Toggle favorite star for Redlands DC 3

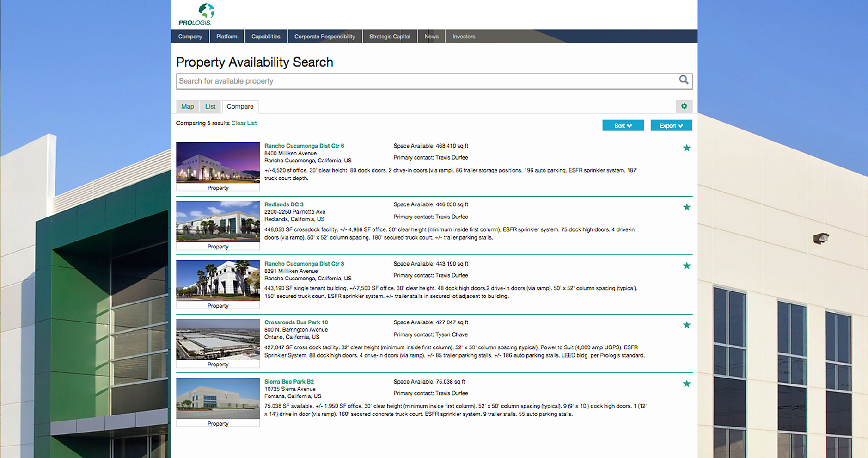coord(687,207)
